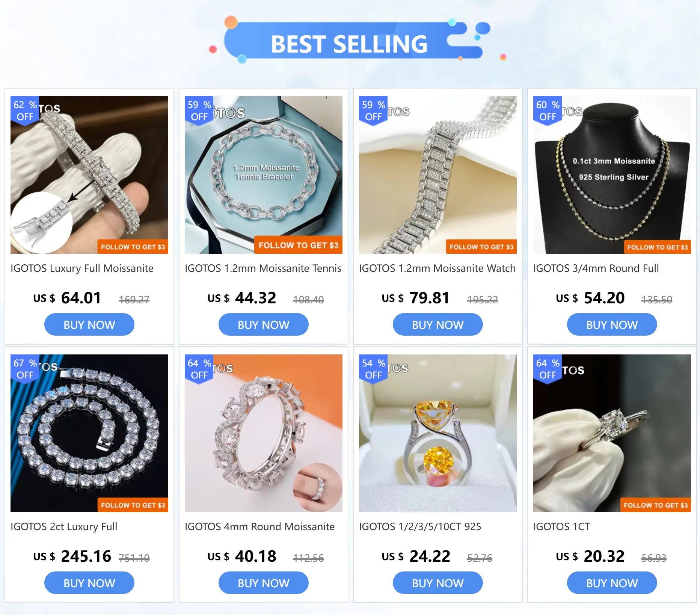This screenshot has height=615, width=700.
Task: Click the 59% OFF badge on Tennis Bracelet
Action: pyautogui.click(x=199, y=110)
